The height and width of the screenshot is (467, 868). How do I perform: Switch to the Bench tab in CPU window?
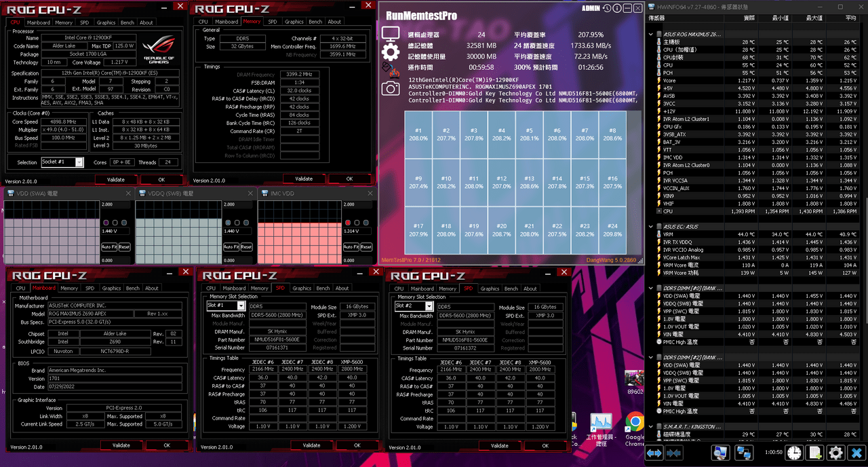(127, 22)
